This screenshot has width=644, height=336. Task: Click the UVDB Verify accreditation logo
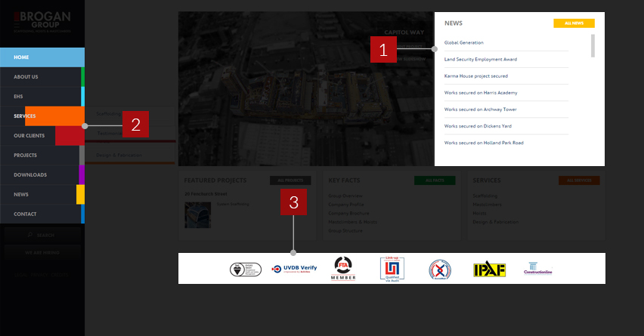[295, 268]
